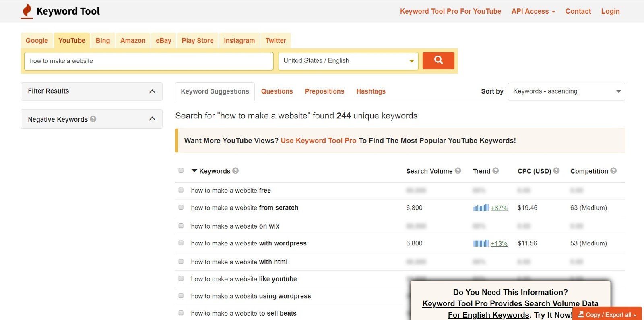Click trend bar chart for 'from scratch' row
The width and height of the screenshot is (644, 320).
[481, 208]
